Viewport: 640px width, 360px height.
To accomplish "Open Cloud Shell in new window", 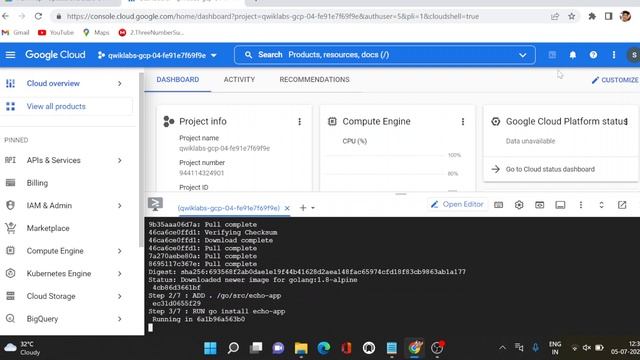I will click(622, 205).
